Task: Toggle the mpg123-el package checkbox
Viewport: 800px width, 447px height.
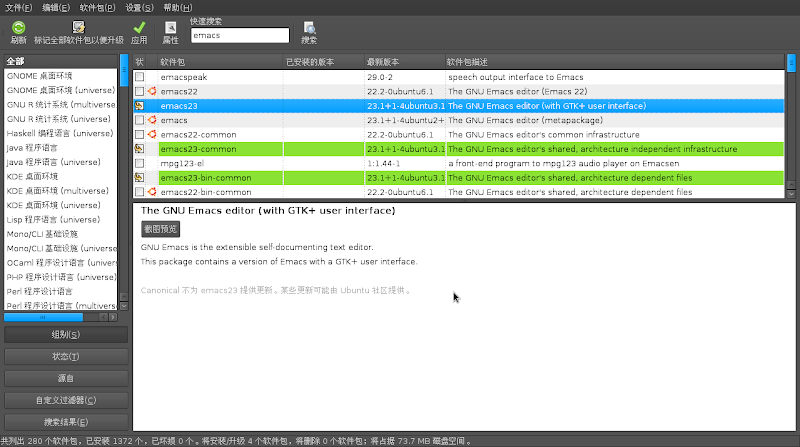Action: pos(139,163)
